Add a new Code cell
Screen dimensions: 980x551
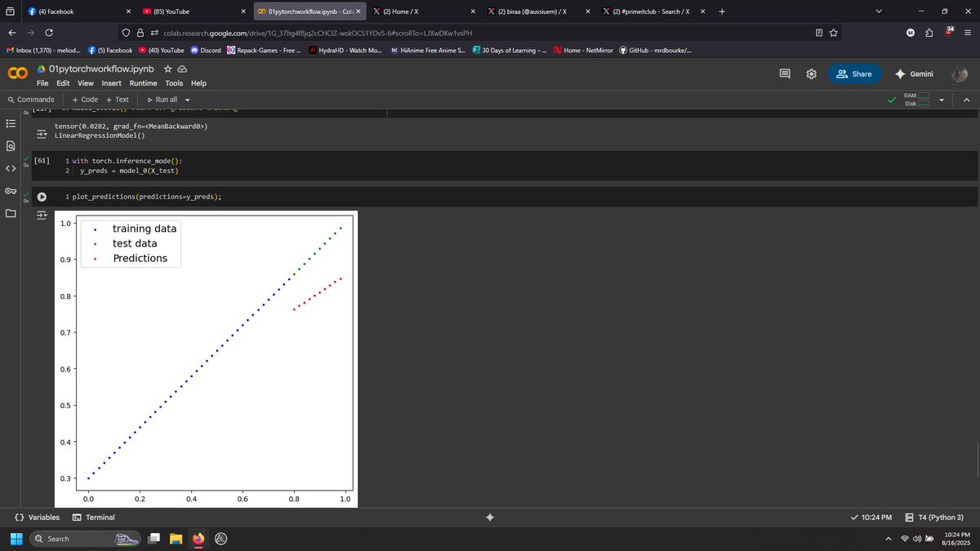pos(85,100)
